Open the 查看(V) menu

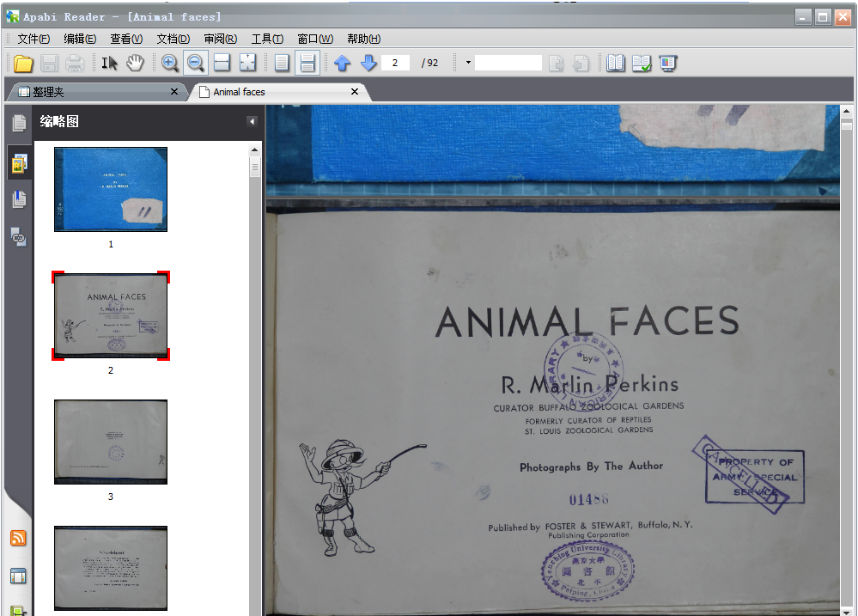pyautogui.click(x=126, y=39)
